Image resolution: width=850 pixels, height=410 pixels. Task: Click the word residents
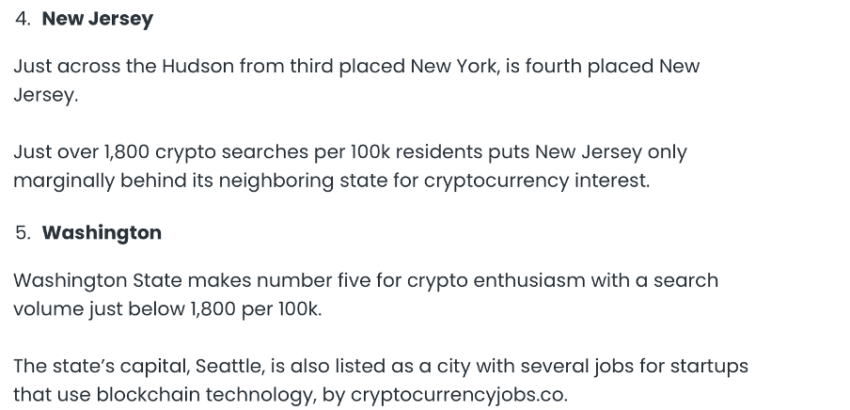tap(439, 152)
